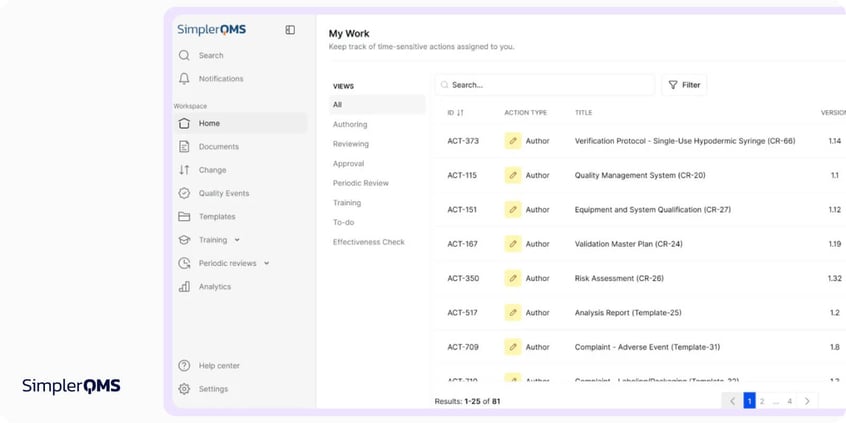Image resolution: width=846 pixels, height=423 pixels.
Task: Click ID cell ACT-350
Action: point(463,278)
